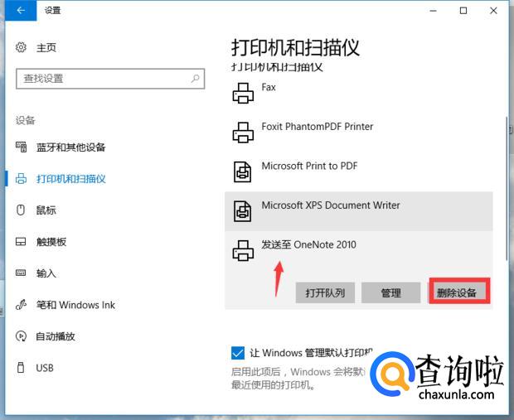Select Microsoft XPS Document Writer printer

click(x=330, y=205)
